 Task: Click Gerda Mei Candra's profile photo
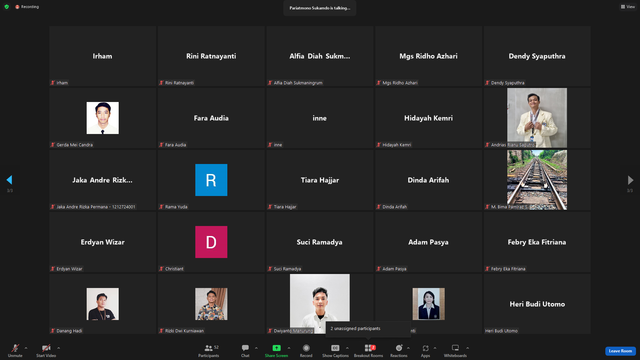[x=102, y=118]
